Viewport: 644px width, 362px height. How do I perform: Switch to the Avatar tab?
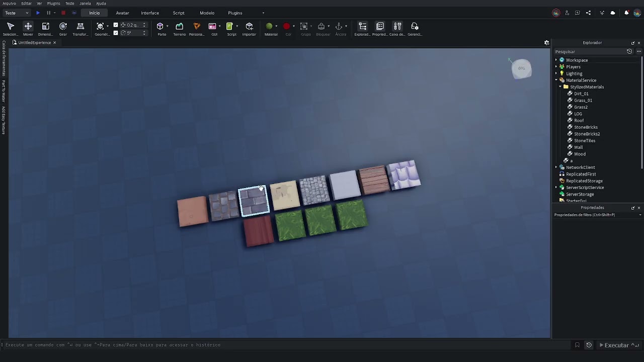[122, 13]
